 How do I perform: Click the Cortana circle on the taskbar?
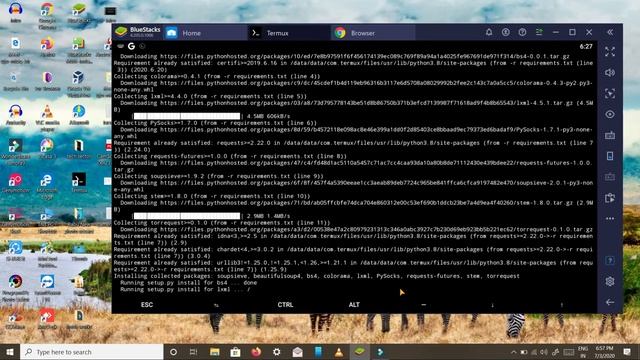coord(173,352)
